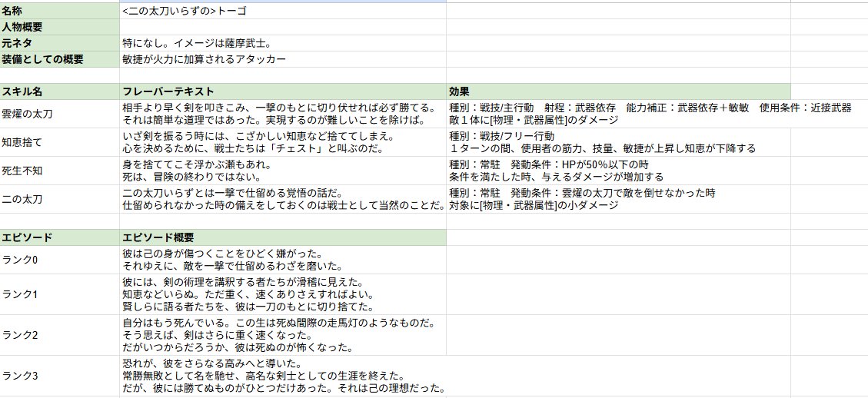Select the ランク2 episode text 自分はもう死んでいる
Image resolution: width=868 pixels, height=398 pixels.
pos(283,335)
